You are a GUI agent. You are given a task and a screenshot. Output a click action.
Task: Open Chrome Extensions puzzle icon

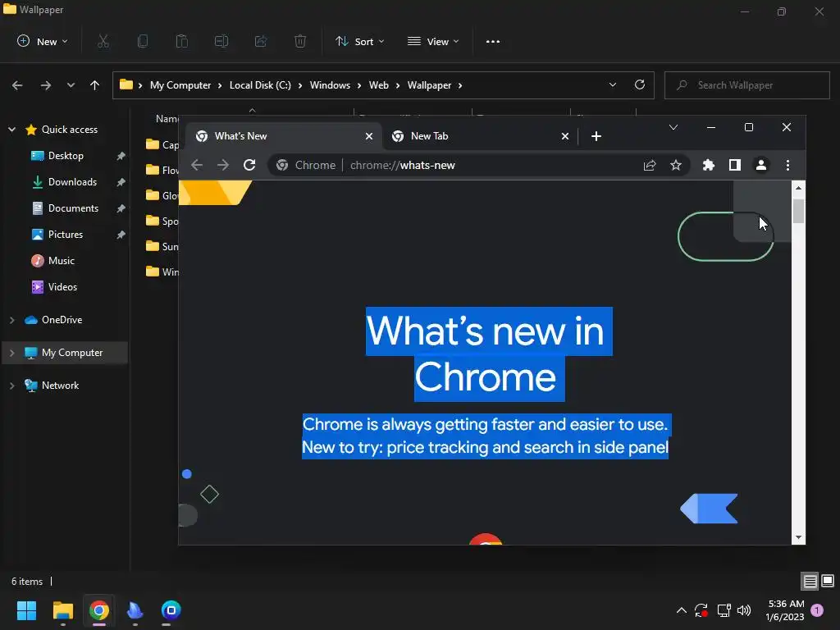(708, 165)
